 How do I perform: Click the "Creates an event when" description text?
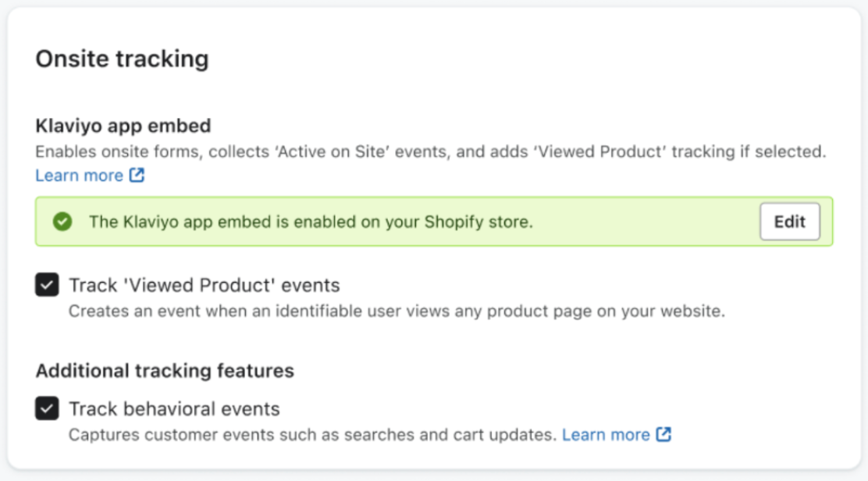[397, 312]
